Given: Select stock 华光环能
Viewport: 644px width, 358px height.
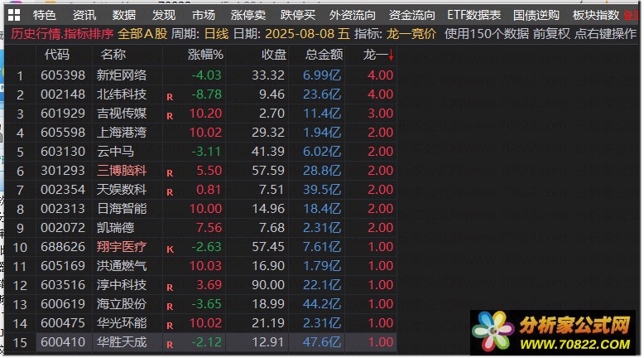Looking at the screenshot, I should coord(122,322).
